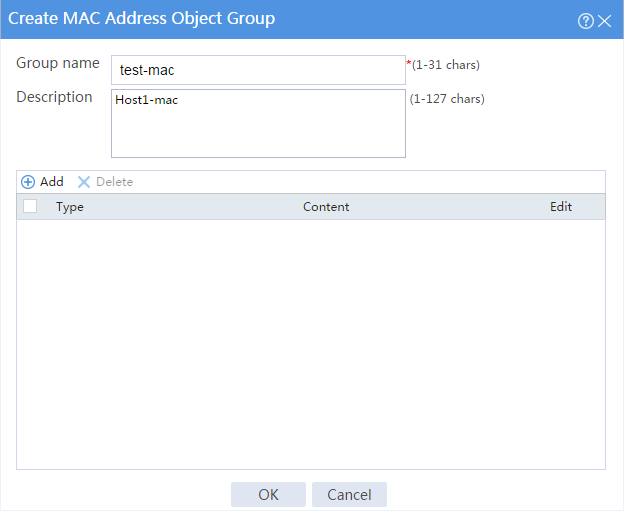This screenshot has height=511, width=624.
Task: Dismiss the dialog with Cancel
Action: tap(349, 494)
